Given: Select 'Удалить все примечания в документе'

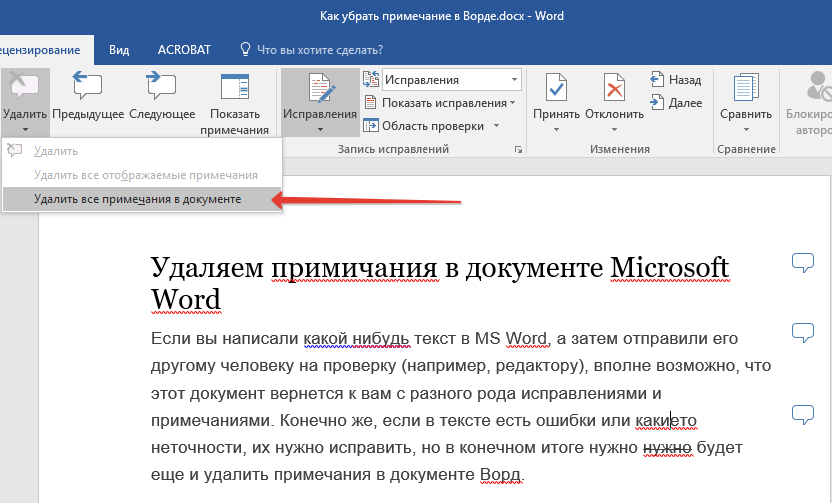Looking at the screenshot, I should pyautogui.click(x=137, y=199).
